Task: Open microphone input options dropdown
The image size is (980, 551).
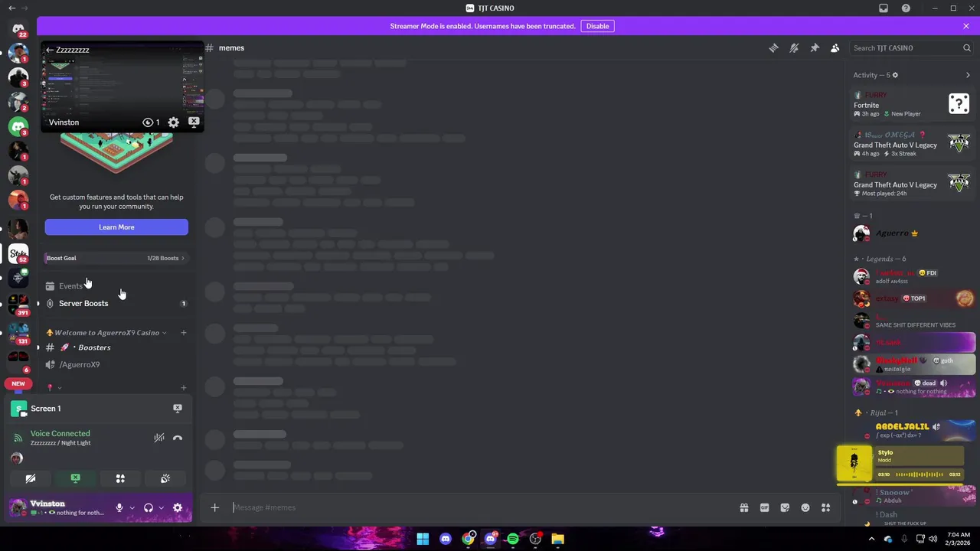Action: click(x=132, y=508)
